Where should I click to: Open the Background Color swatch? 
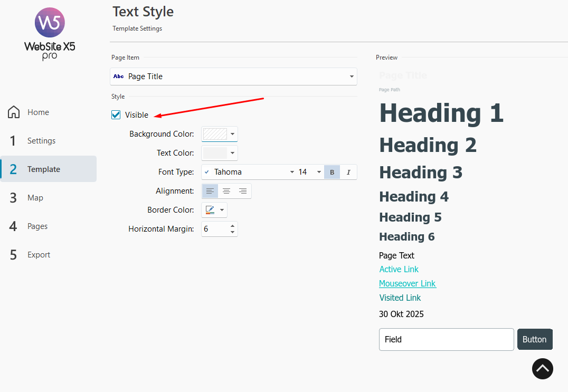pyautogui.click(x=219, y=134)
